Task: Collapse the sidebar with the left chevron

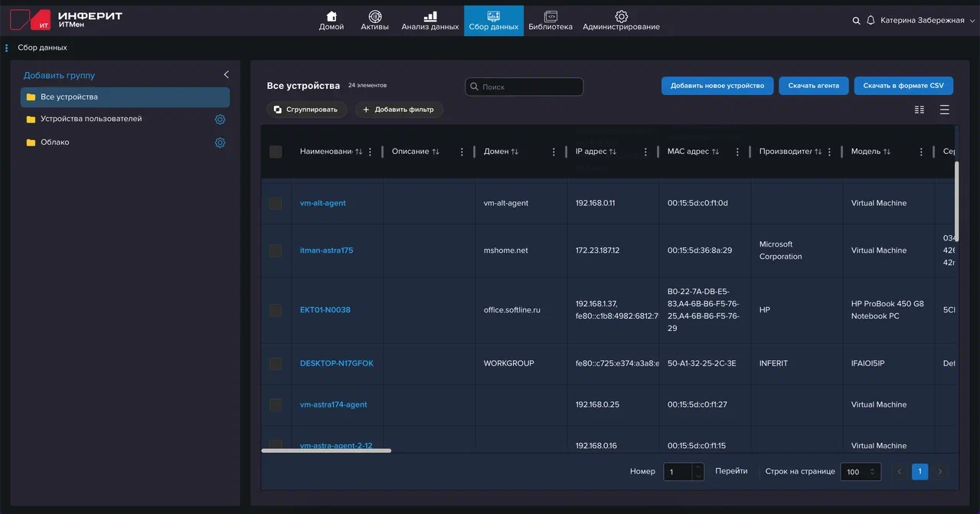Action: point(226,75)
